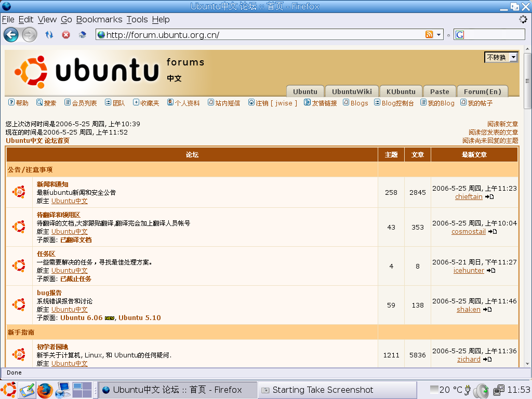The width and height of the screenshot is (532, 399).
Task: Reload the page with the refresh icon
Action: coord(49,35)
